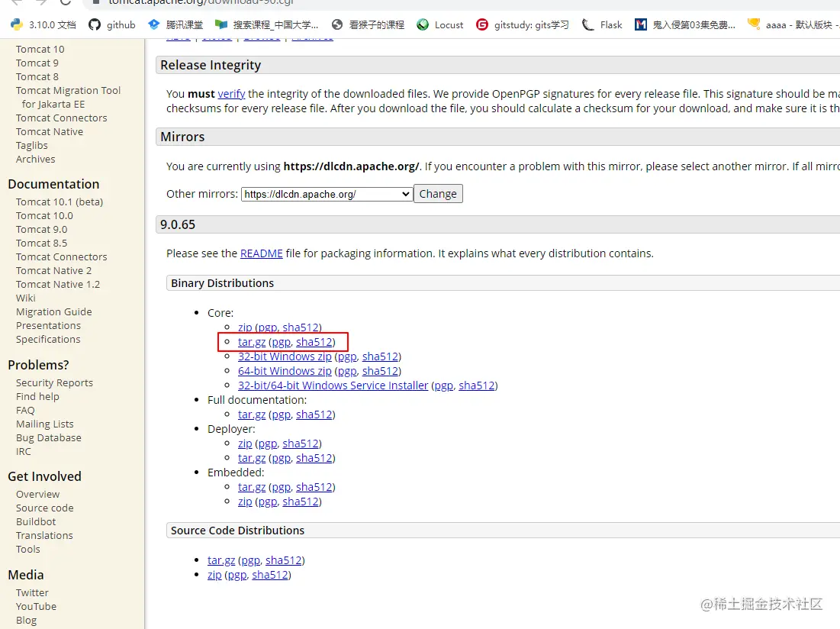Open the aaaa 默认版块 bookmark icon
This screenshot has height=629, width=840.
[754, 24]
